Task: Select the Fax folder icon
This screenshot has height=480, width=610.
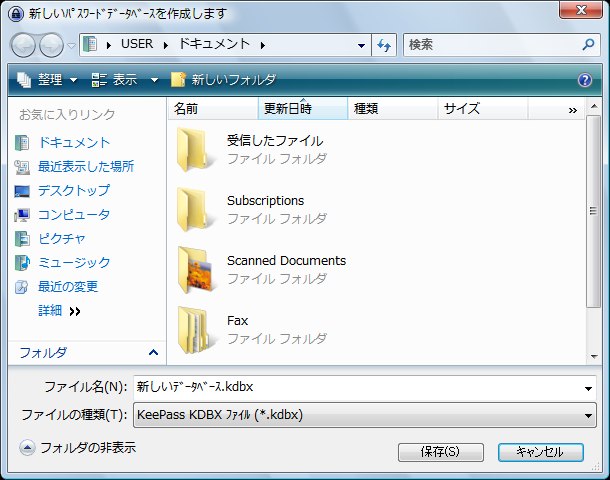Action: 194,330
